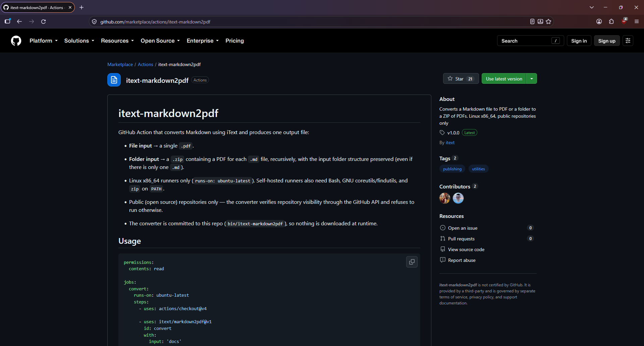Reload the page with the refresh icon
Image resolution: width=644 pixels, height=346 pixels.
click(x=43, y=21)
